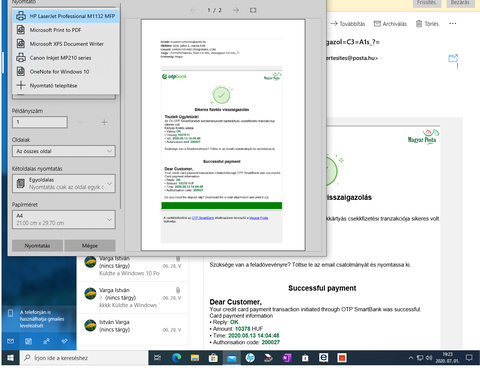Click the phone Gmail tip in Mail sidebar

39,319
